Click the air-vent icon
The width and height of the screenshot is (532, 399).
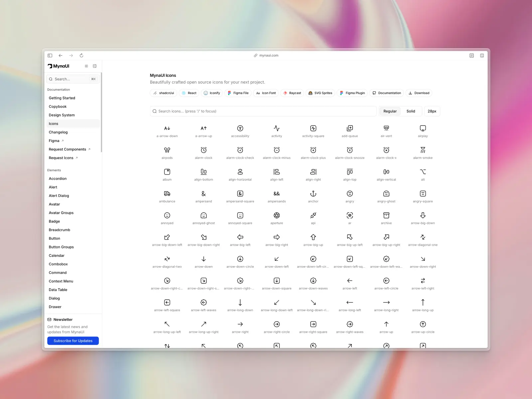386,128
